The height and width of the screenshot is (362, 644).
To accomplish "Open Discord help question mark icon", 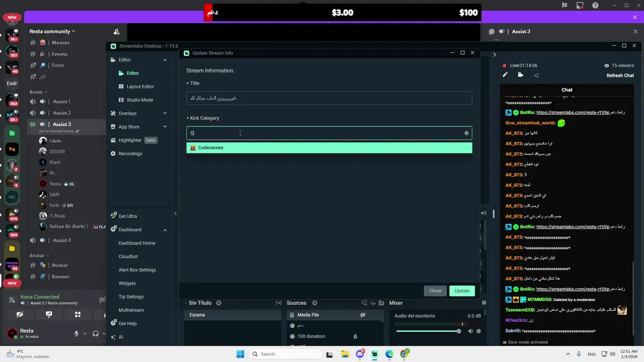I will (x=596, y=6).
